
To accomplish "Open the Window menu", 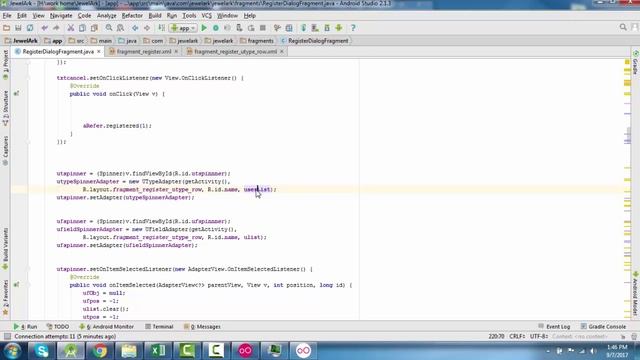I will tap(227, 16).
